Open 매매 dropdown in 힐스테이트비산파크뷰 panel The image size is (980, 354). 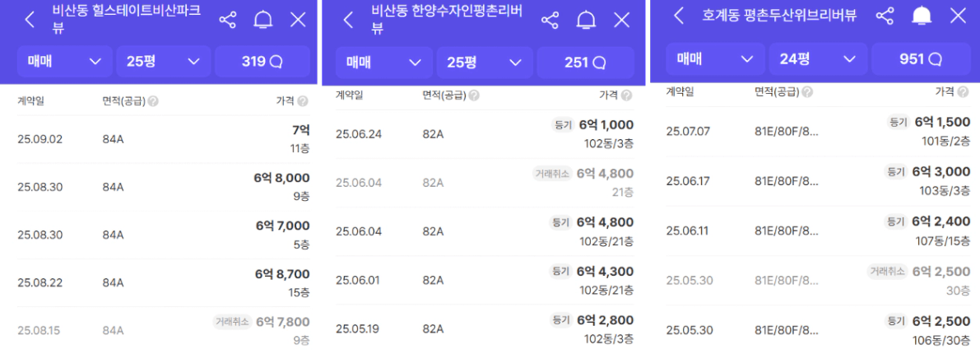tap(64, 61)
